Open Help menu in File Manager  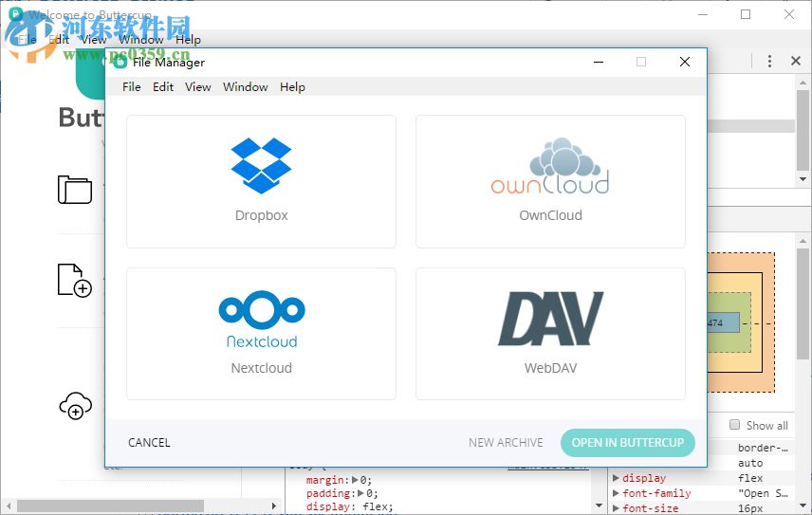tap(292, 87)
